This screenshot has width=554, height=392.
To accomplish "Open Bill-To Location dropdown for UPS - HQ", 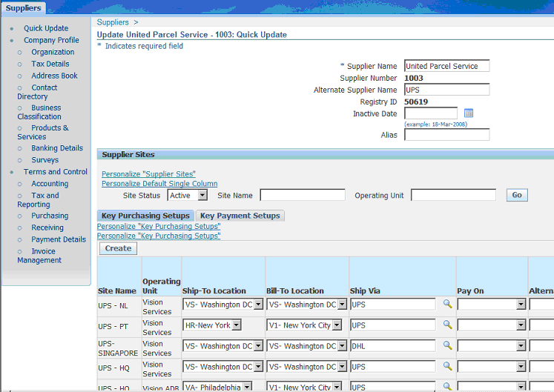I will [342, 367].
